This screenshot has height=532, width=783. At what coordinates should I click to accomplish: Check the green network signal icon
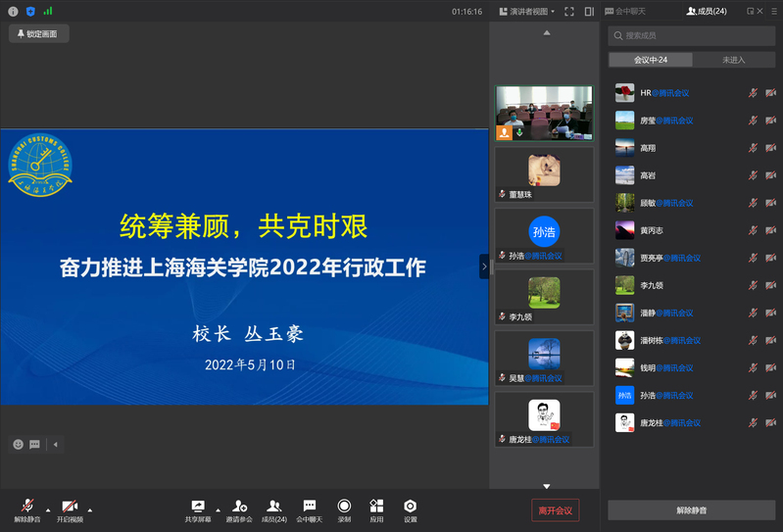[48, 11]
